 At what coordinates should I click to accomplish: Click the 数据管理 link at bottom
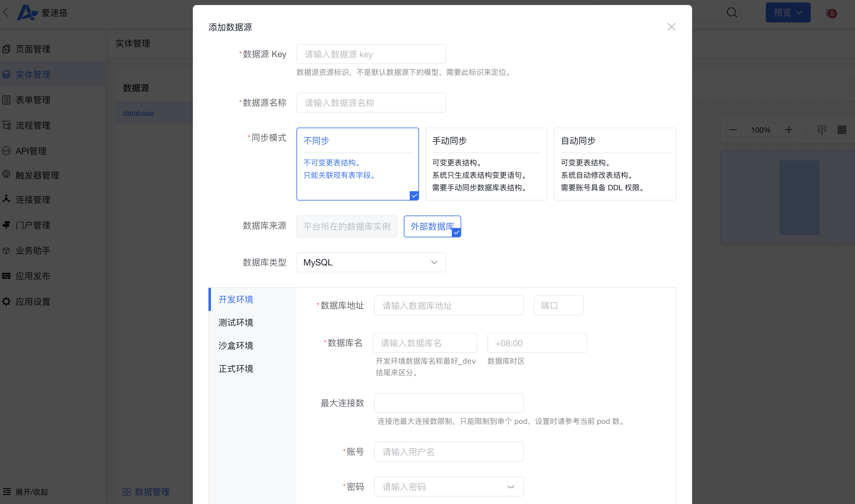click(152, 492)
